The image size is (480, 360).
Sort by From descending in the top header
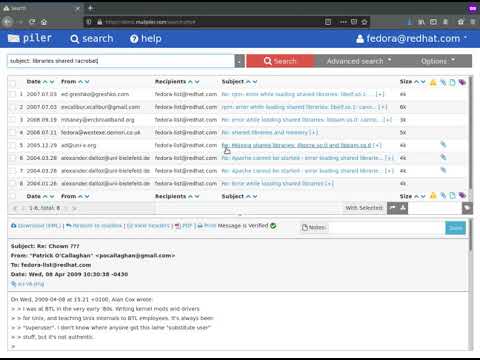[x=87, y=82]
